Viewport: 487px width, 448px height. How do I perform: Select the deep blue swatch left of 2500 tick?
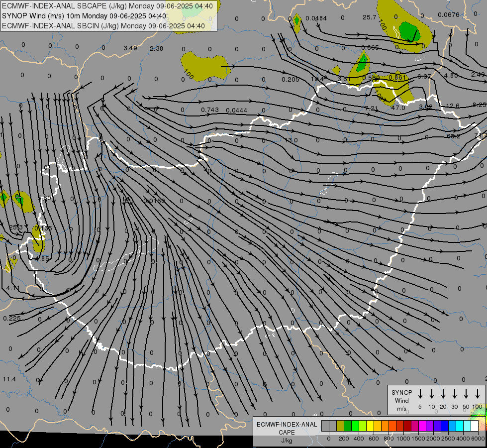click(x=444, y=426)
